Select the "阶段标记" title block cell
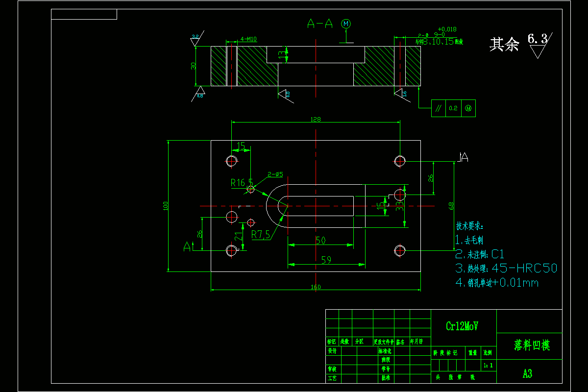 pyautogui.click(x=445, y=352)
